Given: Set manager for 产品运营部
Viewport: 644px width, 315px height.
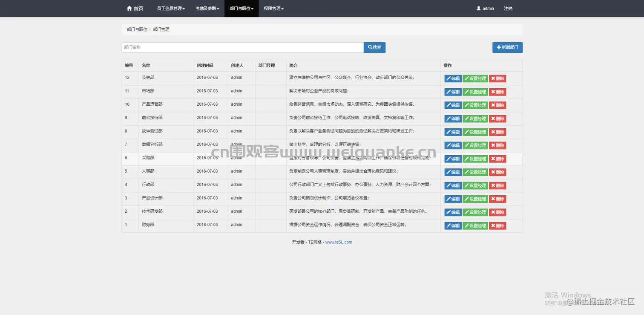Looking at the screenshot, I should click(475, 105).
